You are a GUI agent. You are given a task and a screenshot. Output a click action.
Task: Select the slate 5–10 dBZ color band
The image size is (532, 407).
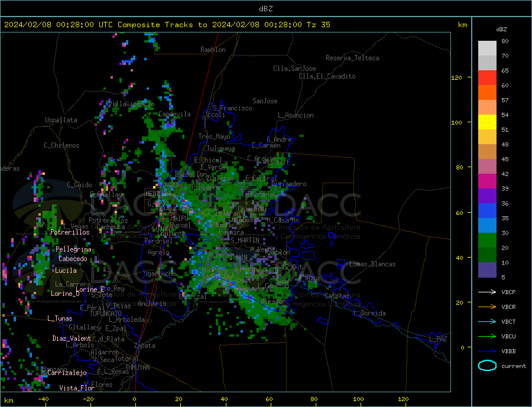pos(487,269)
